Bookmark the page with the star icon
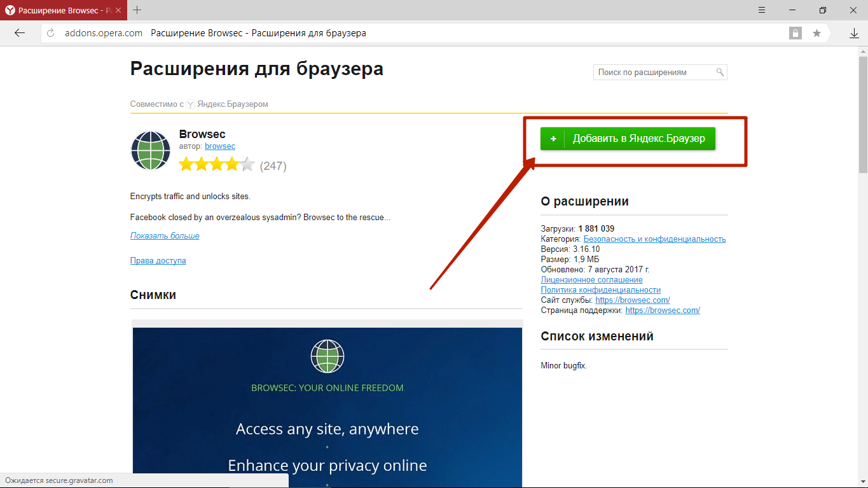The width and height of the screenshot is (868, 488). [x=816, y=33]
